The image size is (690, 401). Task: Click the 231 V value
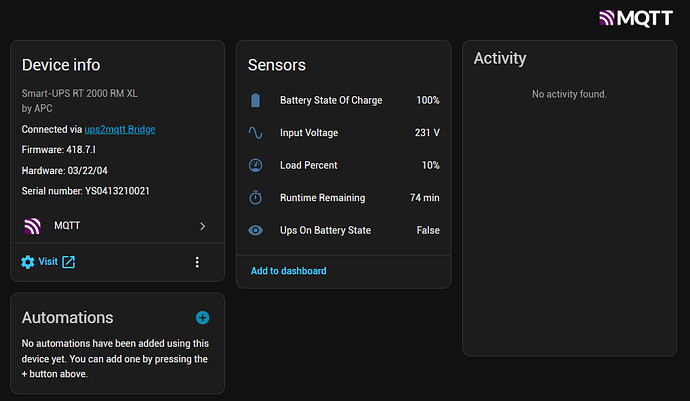click(427, 132)
